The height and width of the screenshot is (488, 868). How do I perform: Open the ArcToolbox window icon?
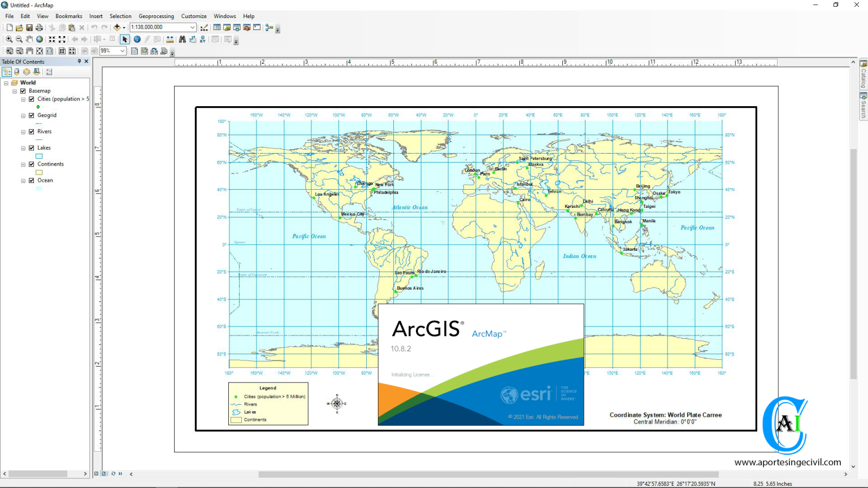(x=246, y=27)
